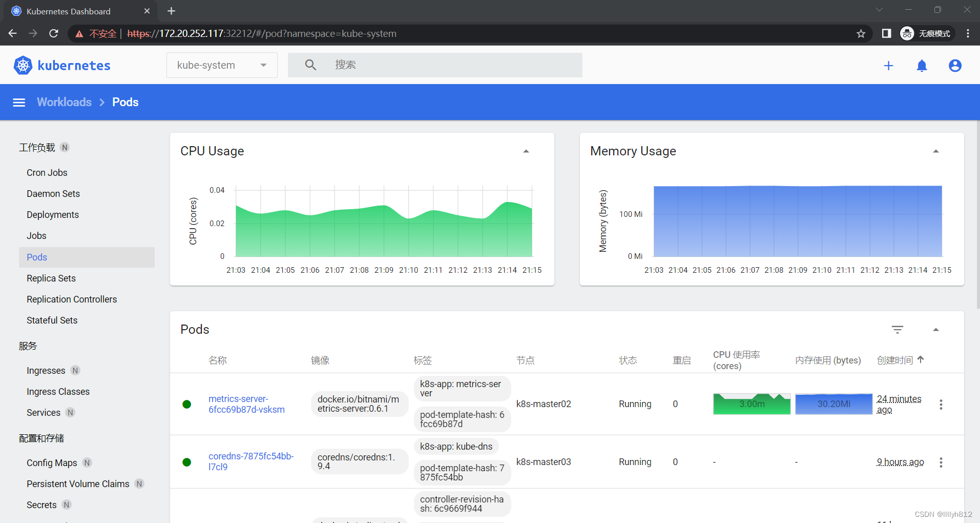Screen dimensions: 980x523
Task: Click the 24 minutes ago timestamp
Action: pyautogui.click(x=899, y=405)
